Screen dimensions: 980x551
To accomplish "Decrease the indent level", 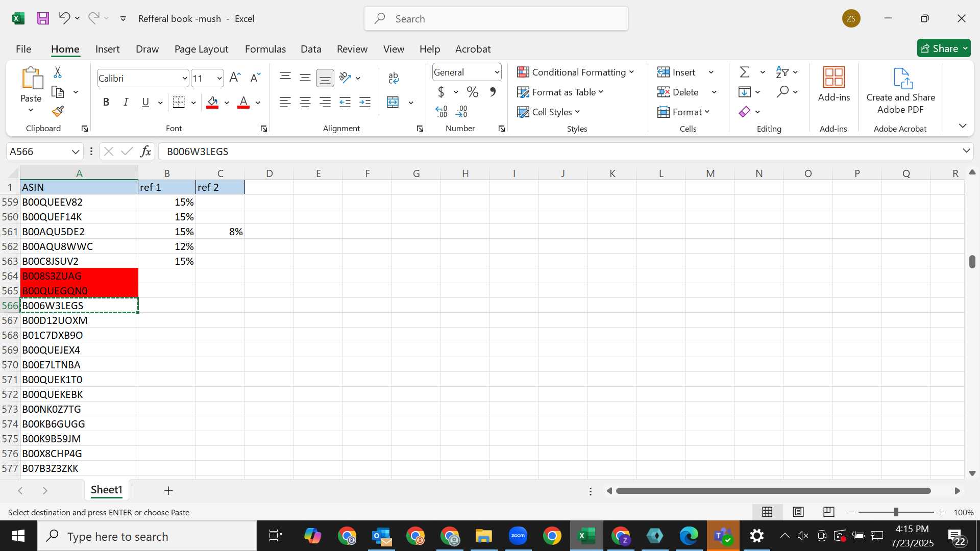I will (x=345, y=103).
